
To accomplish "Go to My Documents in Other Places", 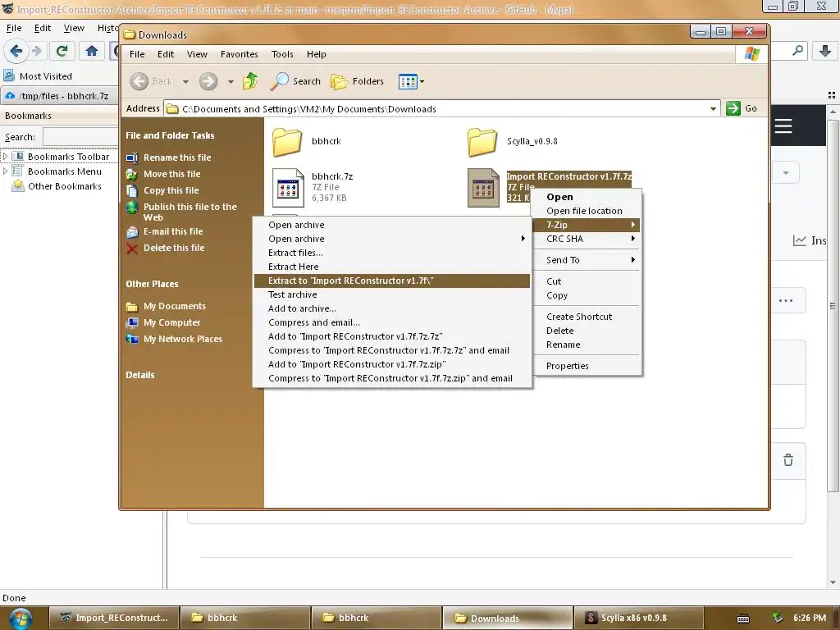I will [x=174, y=307].
